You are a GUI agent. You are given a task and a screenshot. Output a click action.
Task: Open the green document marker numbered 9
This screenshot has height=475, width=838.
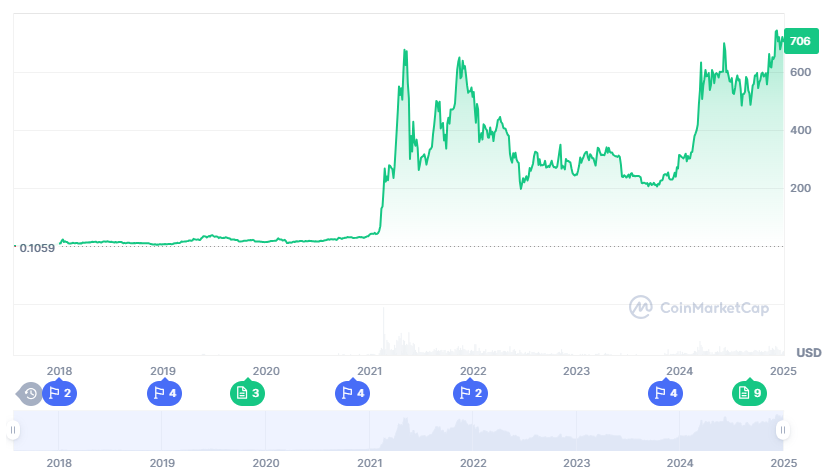(x=749, y=393)
